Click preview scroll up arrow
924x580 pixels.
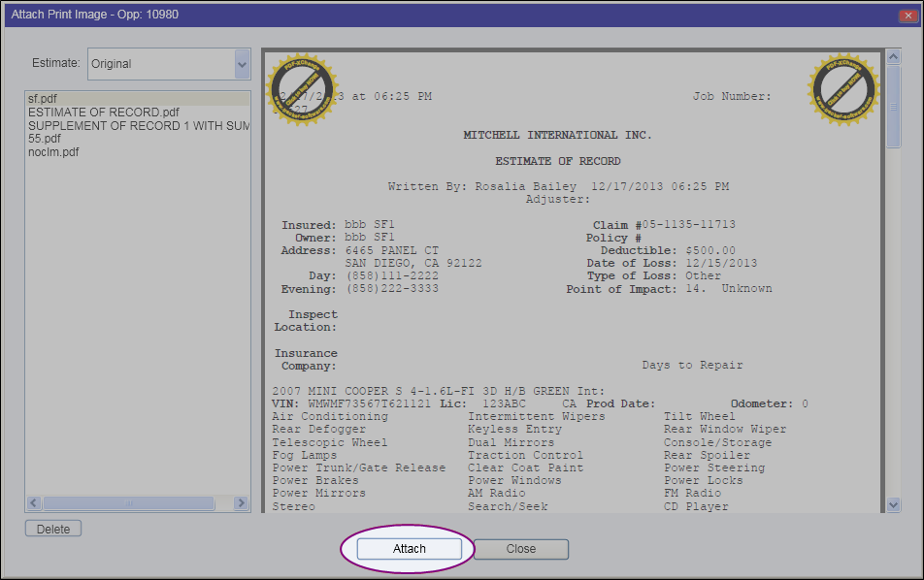coord(893,56)
